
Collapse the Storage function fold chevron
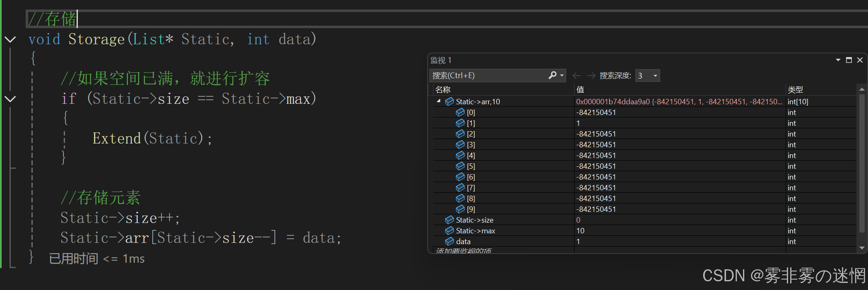10,40
